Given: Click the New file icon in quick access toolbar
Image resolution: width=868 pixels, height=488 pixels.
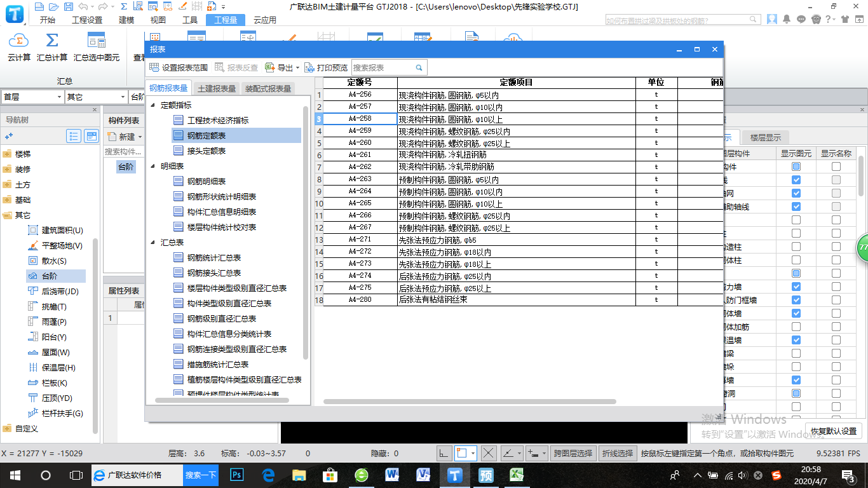Looking at the screenshot, I should pos(39,7).
